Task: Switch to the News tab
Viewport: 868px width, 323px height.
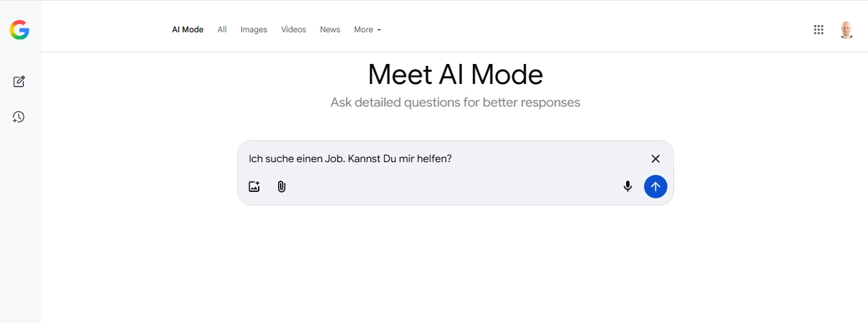Action: tap(330, 30)
